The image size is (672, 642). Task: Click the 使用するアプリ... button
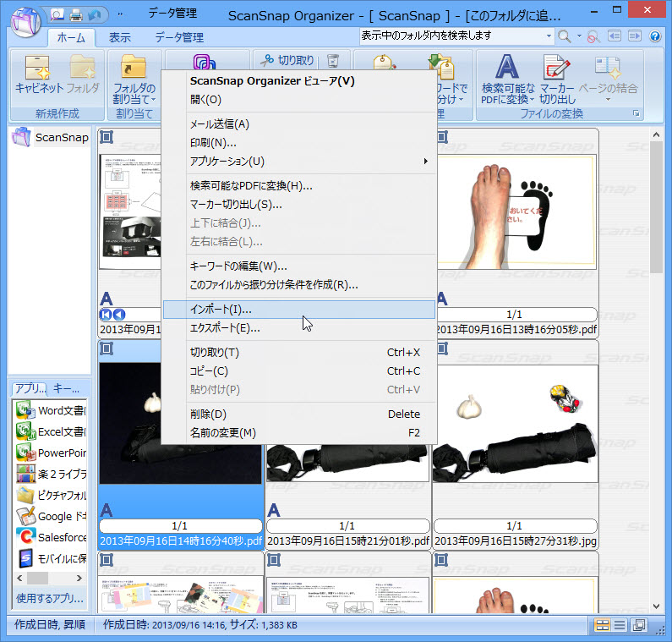coord(50,598)
